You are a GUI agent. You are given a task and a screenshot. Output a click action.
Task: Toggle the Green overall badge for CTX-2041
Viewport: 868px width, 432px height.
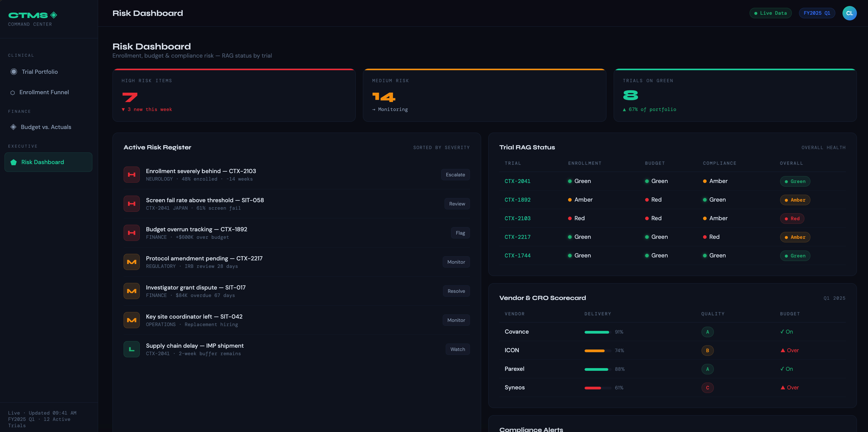point(795,181)
